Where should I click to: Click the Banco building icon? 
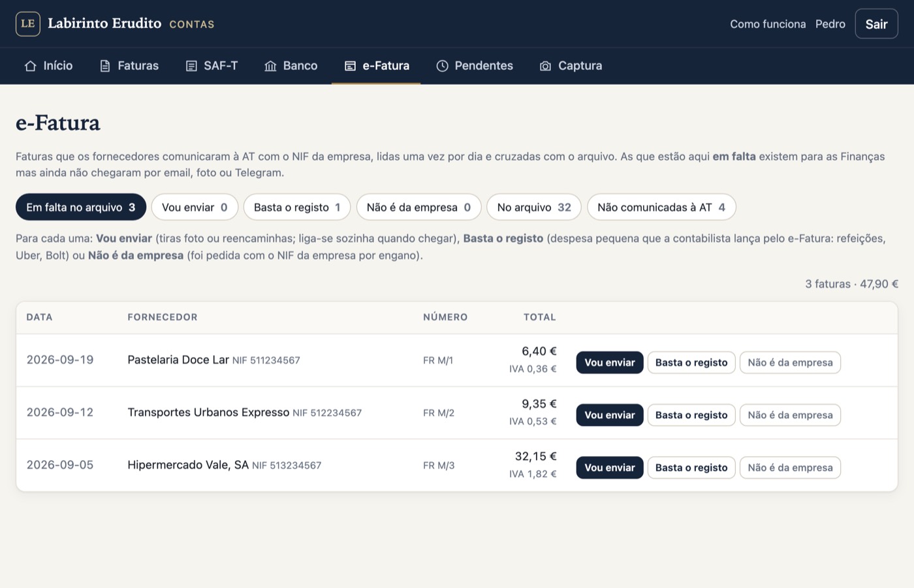coord(270,66)
